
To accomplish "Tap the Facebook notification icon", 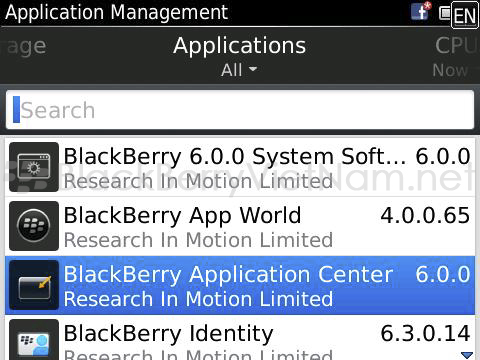I will 421,11.
